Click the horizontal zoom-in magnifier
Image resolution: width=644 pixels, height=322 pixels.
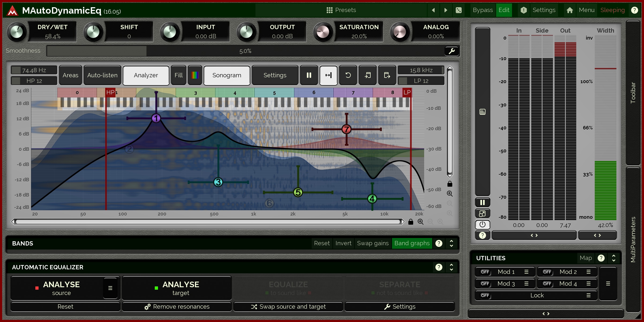click(x=421, y=222)
